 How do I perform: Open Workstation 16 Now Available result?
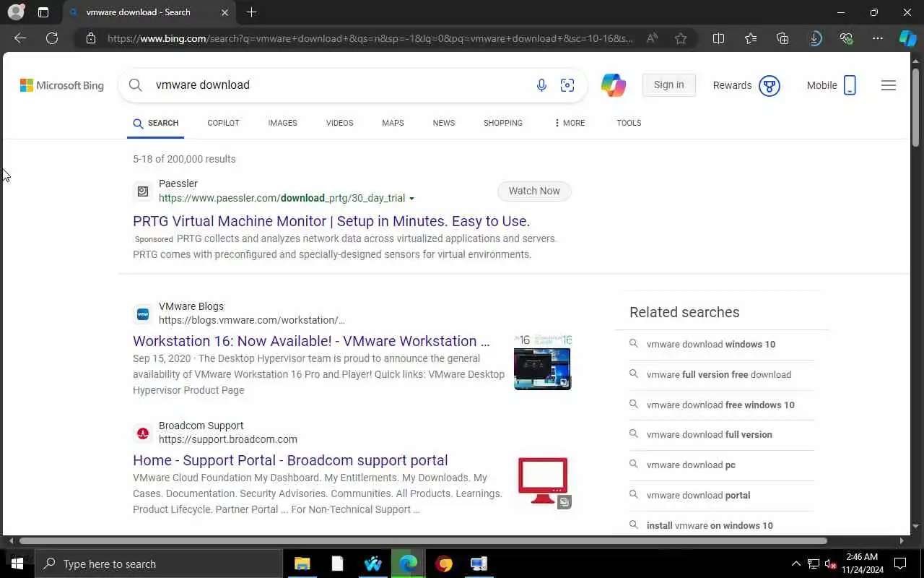tap(311, 341)
